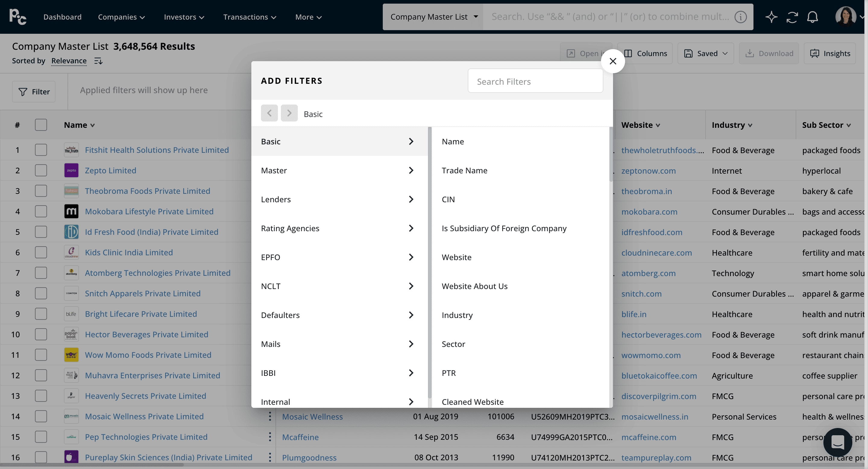Go forward in filter navigation
The image size is (868, 469).
point(289,113)
